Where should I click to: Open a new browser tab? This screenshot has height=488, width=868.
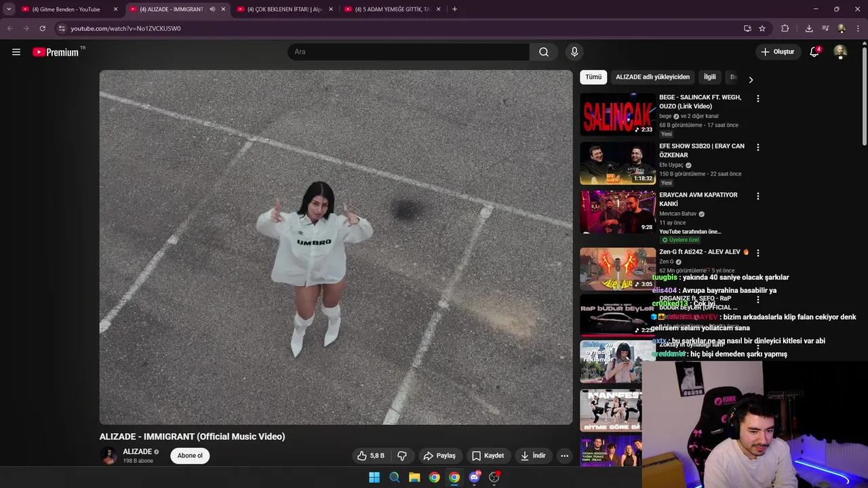[x=454, y=9]
